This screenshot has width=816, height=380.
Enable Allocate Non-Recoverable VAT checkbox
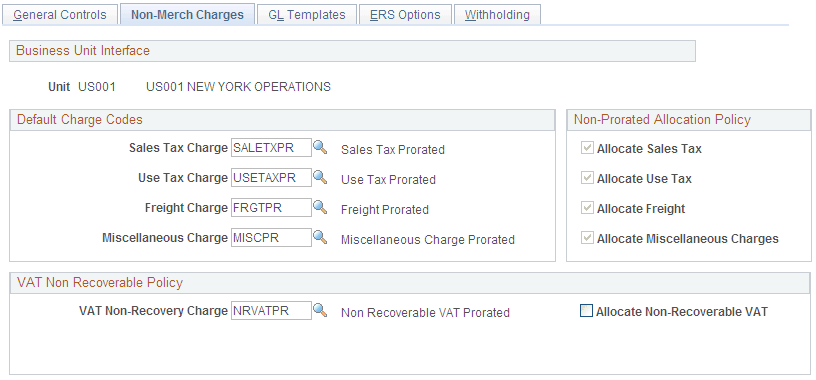[x=586, y=311]
